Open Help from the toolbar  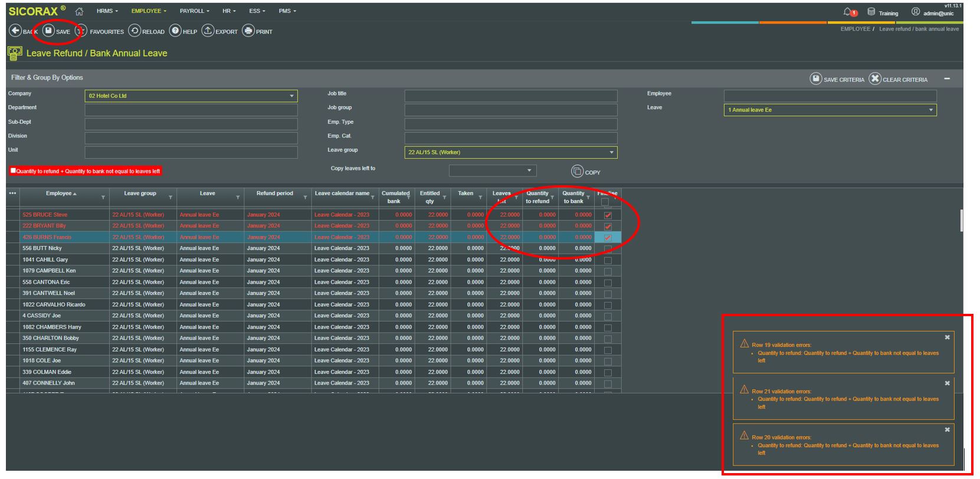175,31
